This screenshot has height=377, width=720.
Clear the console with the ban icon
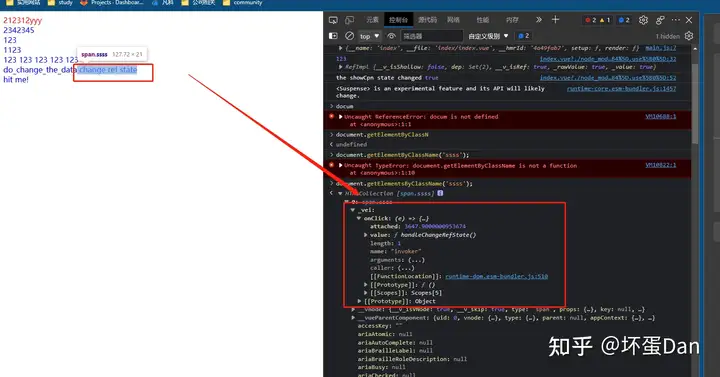pos(349,36)
